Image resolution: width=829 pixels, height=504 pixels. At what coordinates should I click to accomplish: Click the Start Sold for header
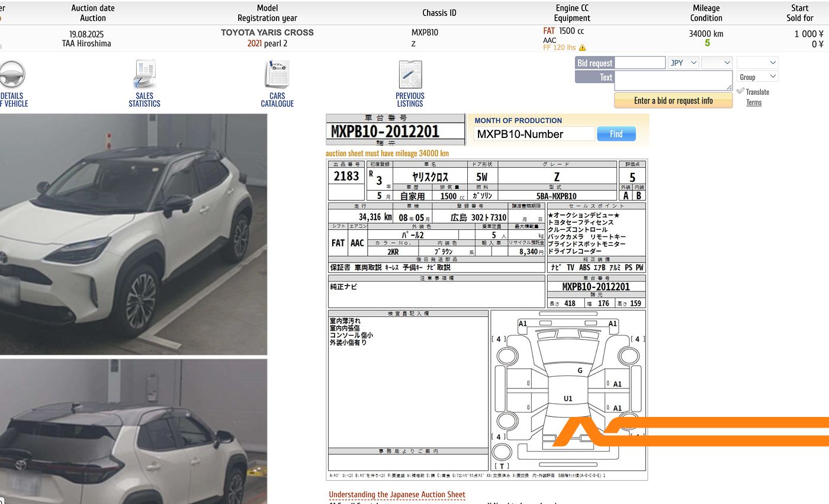[800, 13]
